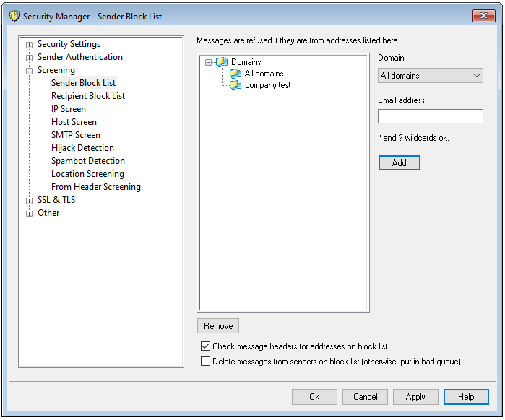Click the All domains folder icon
This screenshot has width=505, height=420.
[235, 74]
